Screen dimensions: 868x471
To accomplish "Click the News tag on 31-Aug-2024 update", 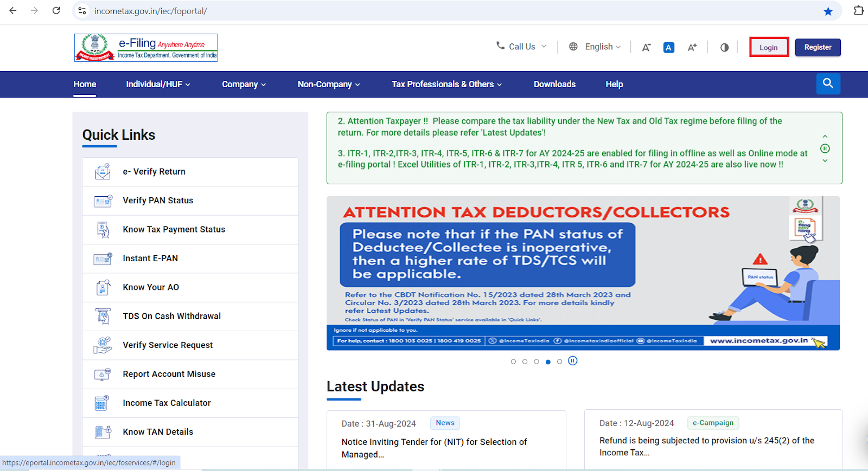I will pos(445,423).
